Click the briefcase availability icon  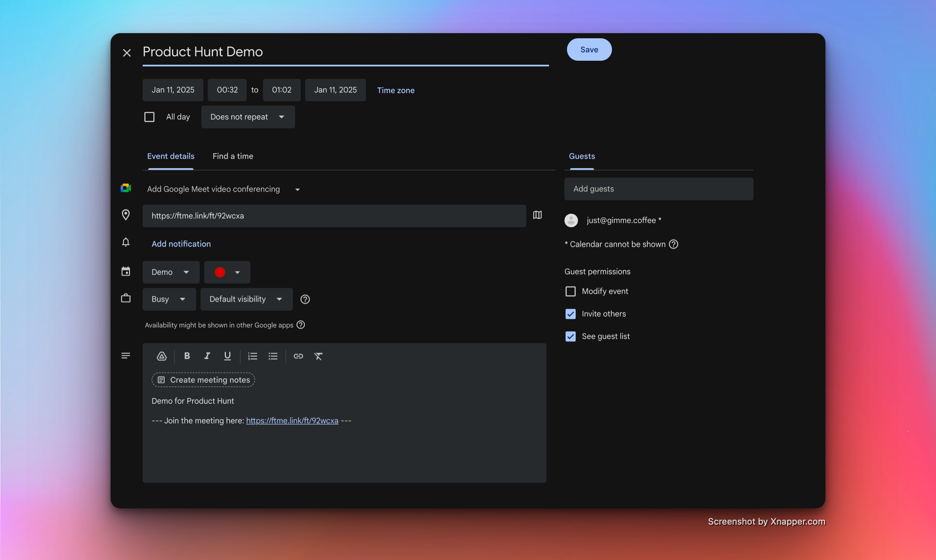126,298
